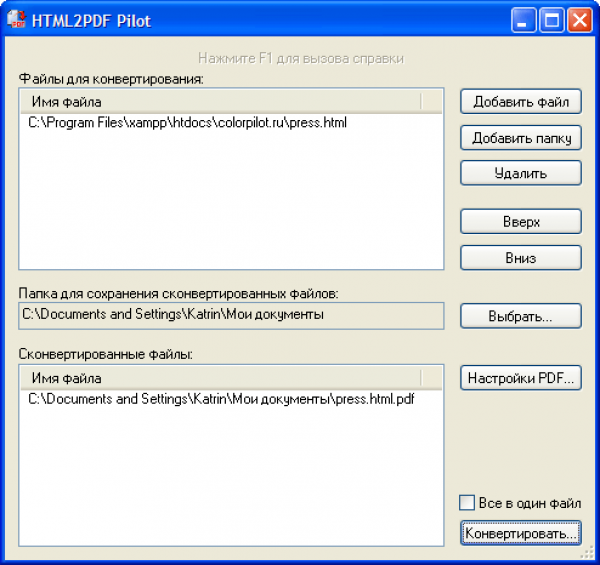Move the file up with Вверх
The width and height of the screenshot is (600, 565).
pyautogui.click(x=521, y=221)
